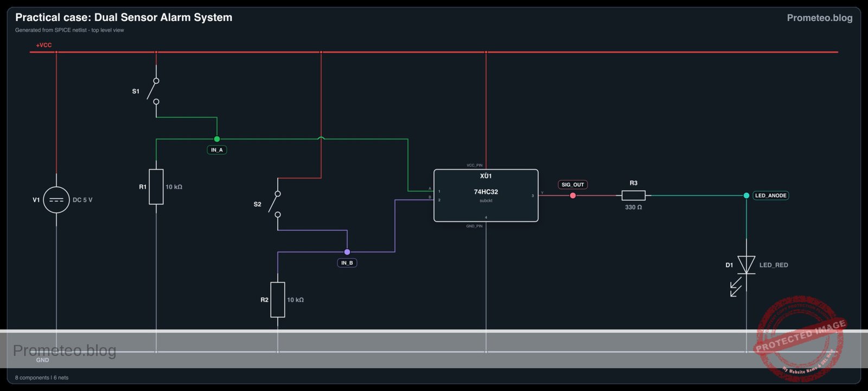Viewport: 868px width, 391px height.
Task: Click the teal LED_ANODE junction dot
Action: pos(746,195)
